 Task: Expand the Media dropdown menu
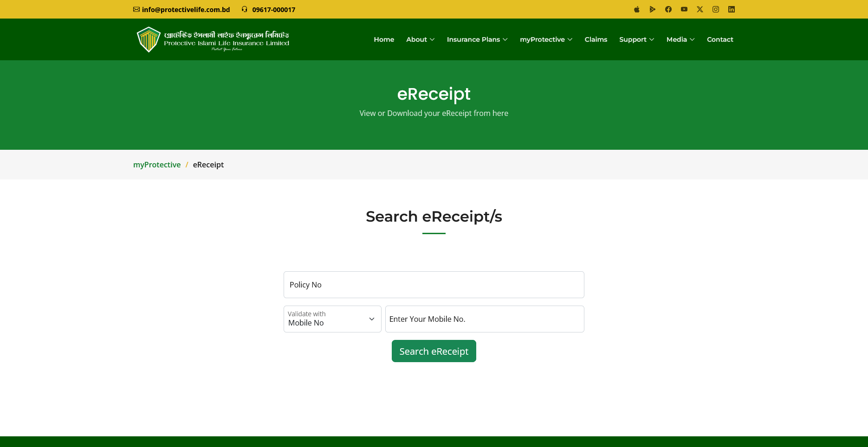(x=680, y=39)
